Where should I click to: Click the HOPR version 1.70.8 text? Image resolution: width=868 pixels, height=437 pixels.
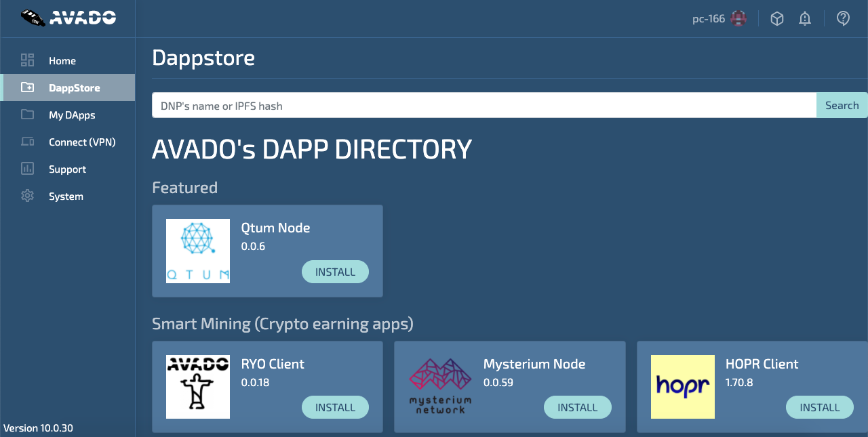point(739,382)
